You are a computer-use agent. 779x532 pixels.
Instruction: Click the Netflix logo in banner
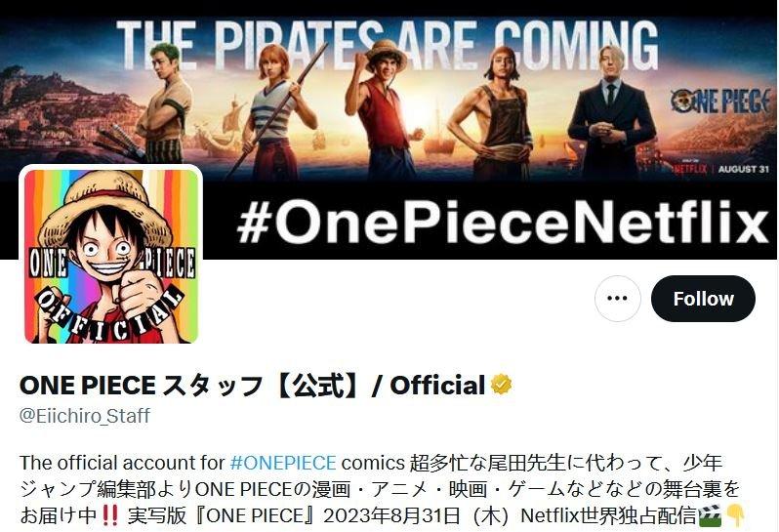point(689,169)
